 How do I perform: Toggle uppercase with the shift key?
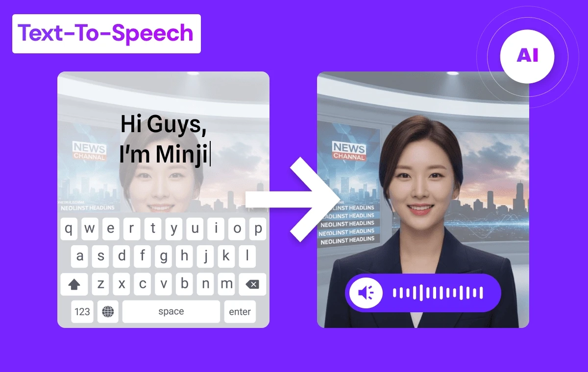click(73, 284)
